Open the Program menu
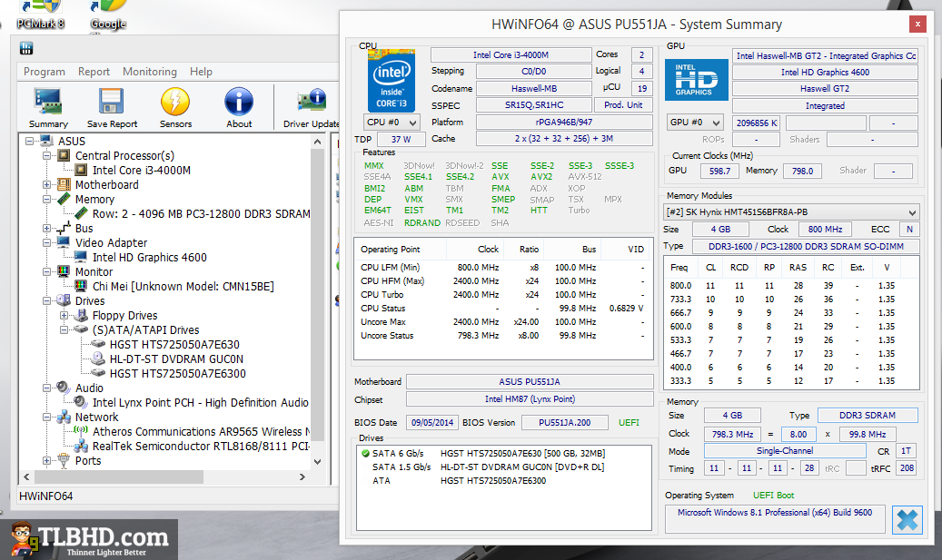The width and height of the screenshot is (942, 560). point(44,72)
